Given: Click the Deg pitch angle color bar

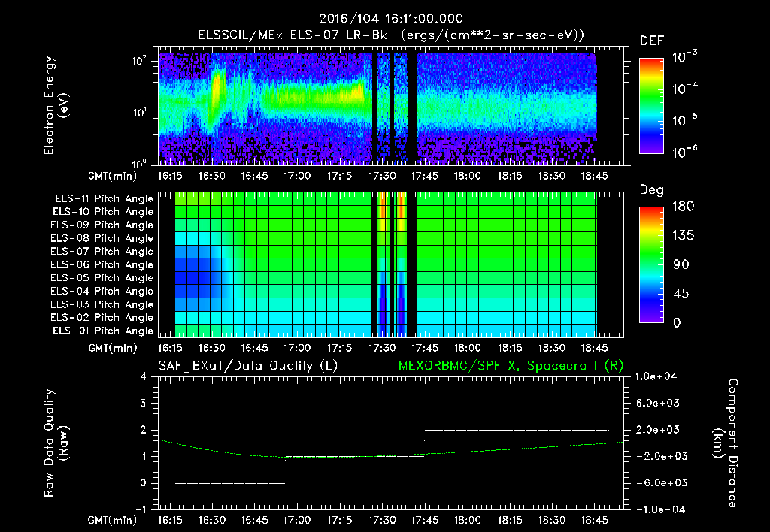Looking at the screenshot, I should [651, 265].
